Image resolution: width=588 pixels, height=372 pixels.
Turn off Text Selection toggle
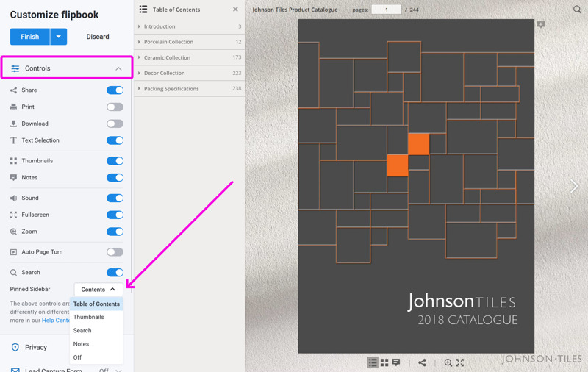coord(115,140)
